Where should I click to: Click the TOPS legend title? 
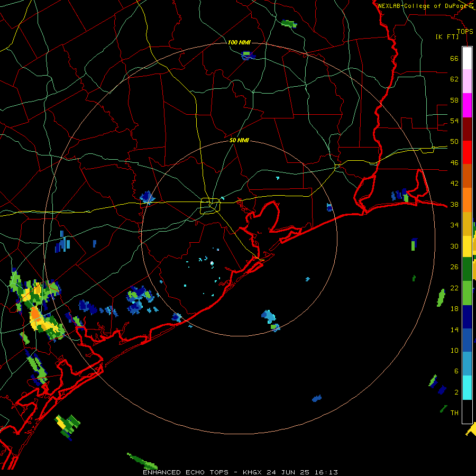click(465, 32)
